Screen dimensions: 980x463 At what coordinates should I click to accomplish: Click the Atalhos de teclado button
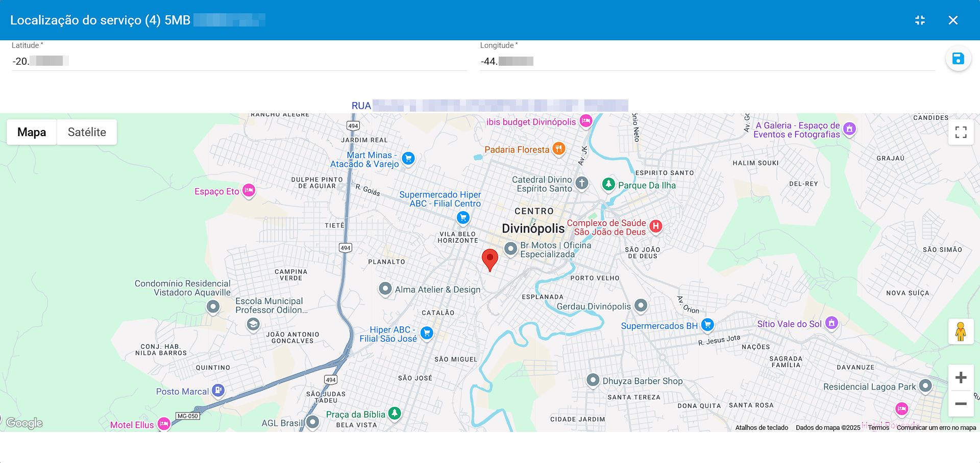pos(762,428)
